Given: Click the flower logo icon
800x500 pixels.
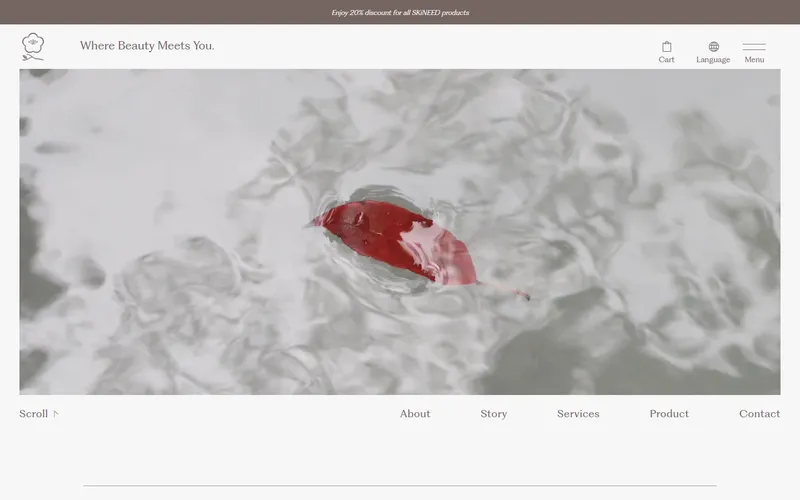Looking at the screenshot, I should coord(33,46).
